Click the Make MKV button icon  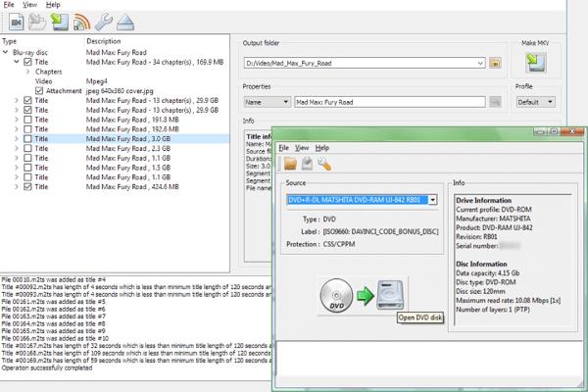point(535,63)
